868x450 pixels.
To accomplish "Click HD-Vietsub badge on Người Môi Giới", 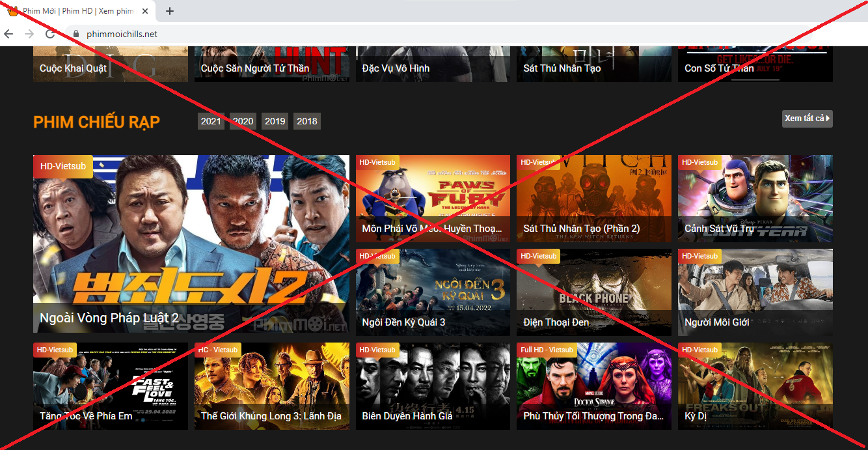I will point(700,256).
